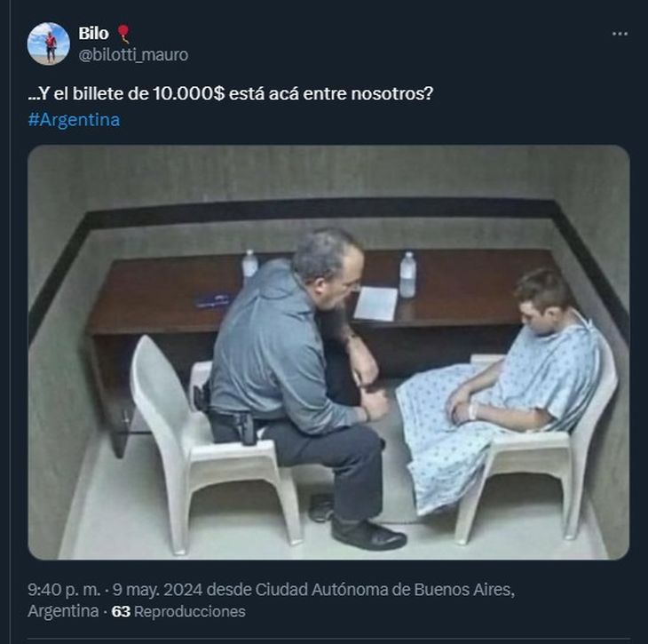Screen dimensions: 648x644
Task: Click the balloon emoji beside Bilo's name
Action: tap(123, 34)
